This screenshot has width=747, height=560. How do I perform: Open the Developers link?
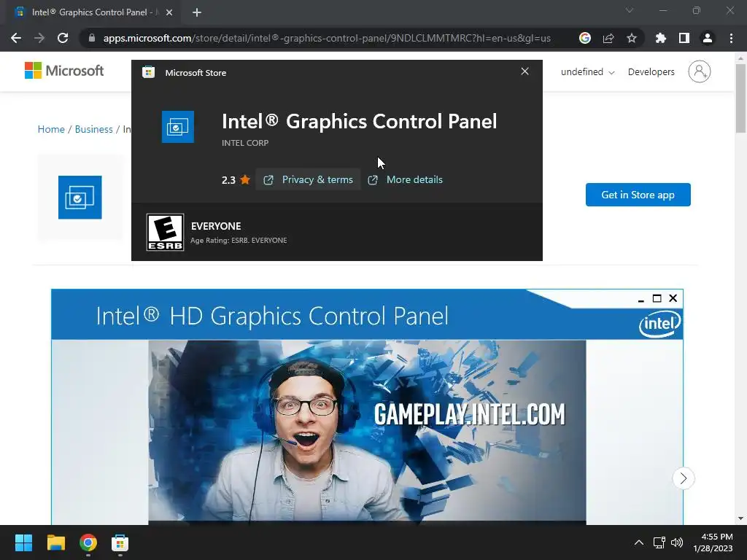coord(651,72)
